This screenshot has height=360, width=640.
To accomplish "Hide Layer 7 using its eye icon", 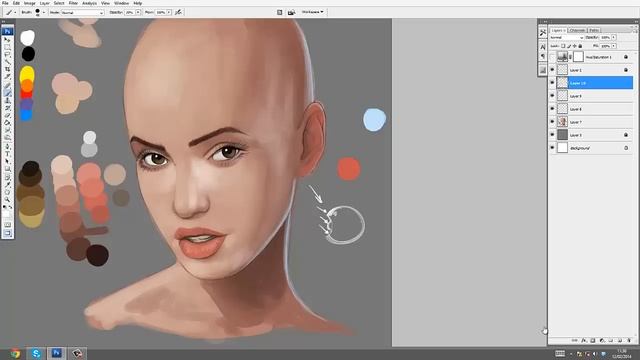I will (x=552, y=122).
